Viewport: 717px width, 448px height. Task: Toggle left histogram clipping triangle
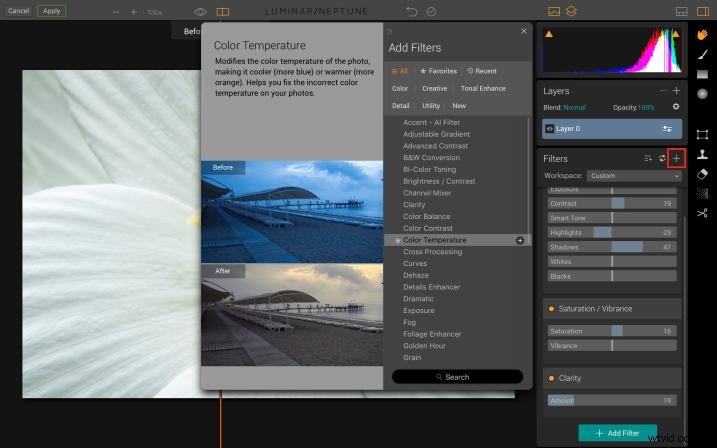(549, 34)
